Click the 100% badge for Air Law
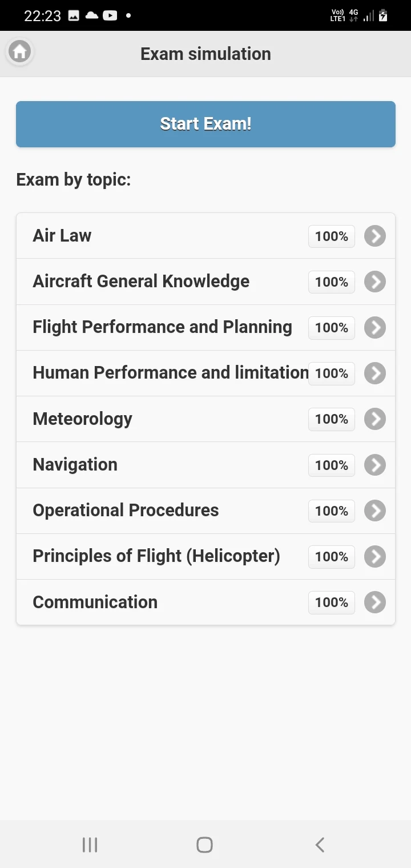Screen dimensions: 411x868 (332, 236)
